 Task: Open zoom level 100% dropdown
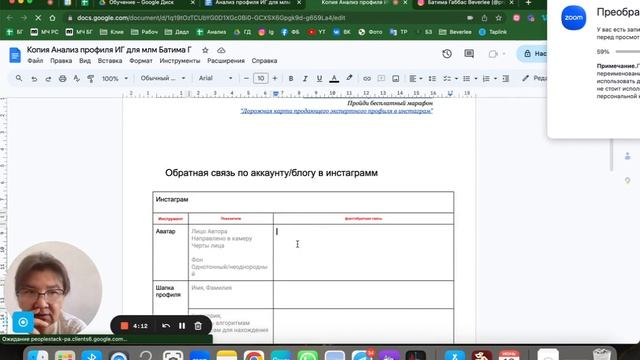point(115,78)
